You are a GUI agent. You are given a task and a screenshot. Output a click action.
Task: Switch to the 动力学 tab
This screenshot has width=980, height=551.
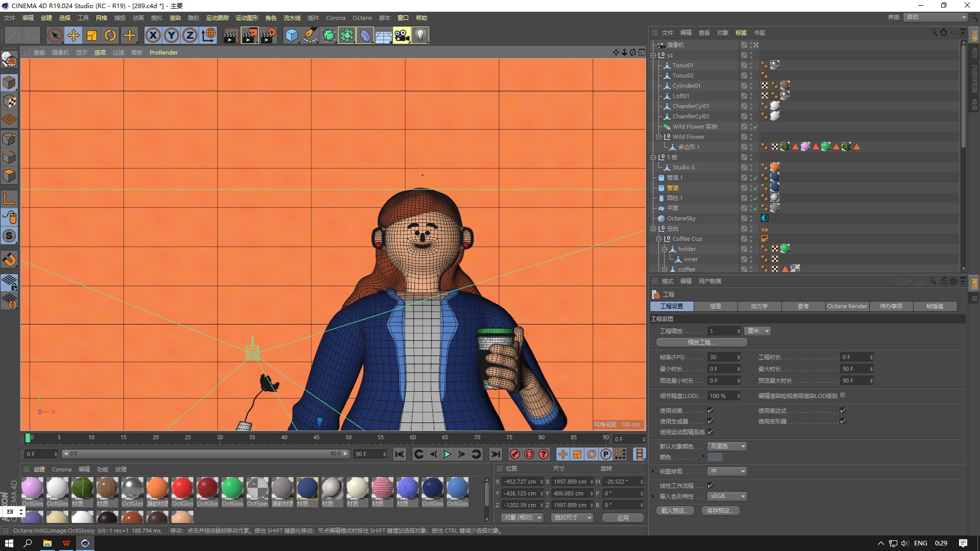pos(759,306)
